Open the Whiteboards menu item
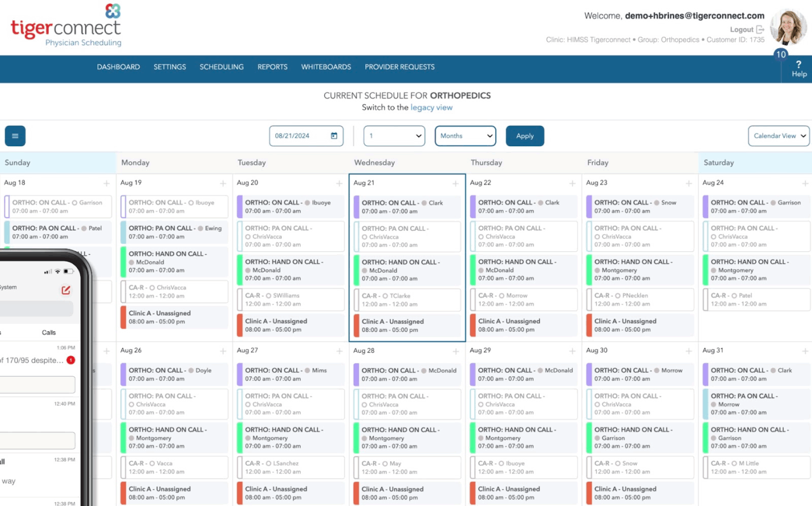The image size is (812, 506). click(x=326, y=67)
